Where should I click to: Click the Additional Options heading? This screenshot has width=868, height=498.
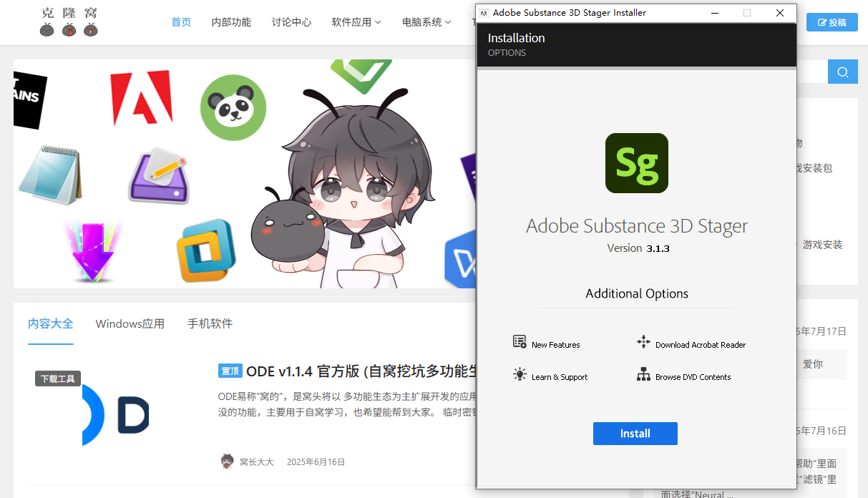pos(637,293)
